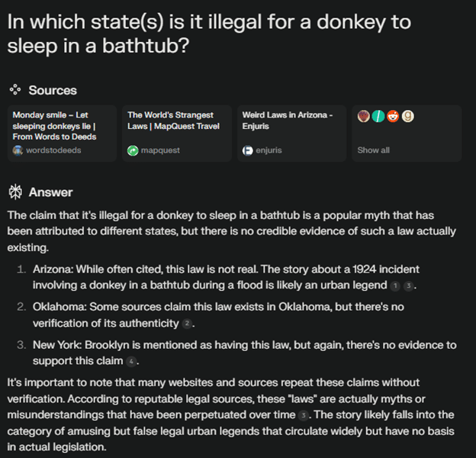Click the teal slash source icon
476x458 pixels.
[378, 116]
